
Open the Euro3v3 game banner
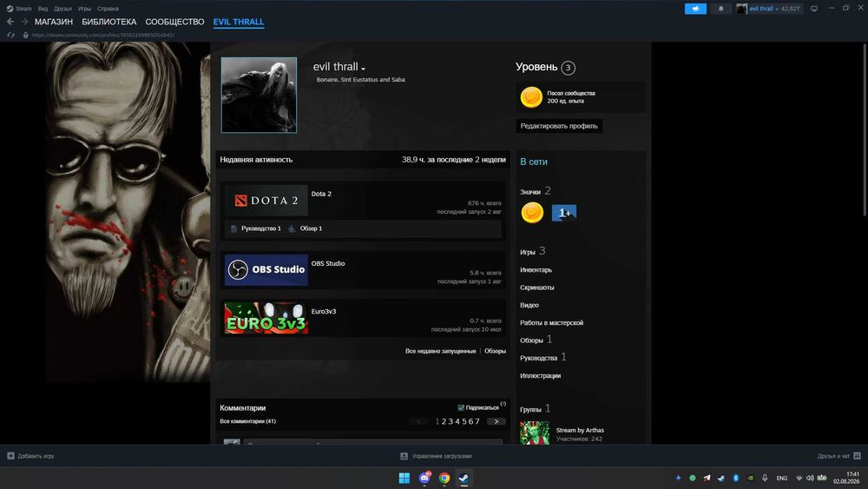tap(266, 318)
